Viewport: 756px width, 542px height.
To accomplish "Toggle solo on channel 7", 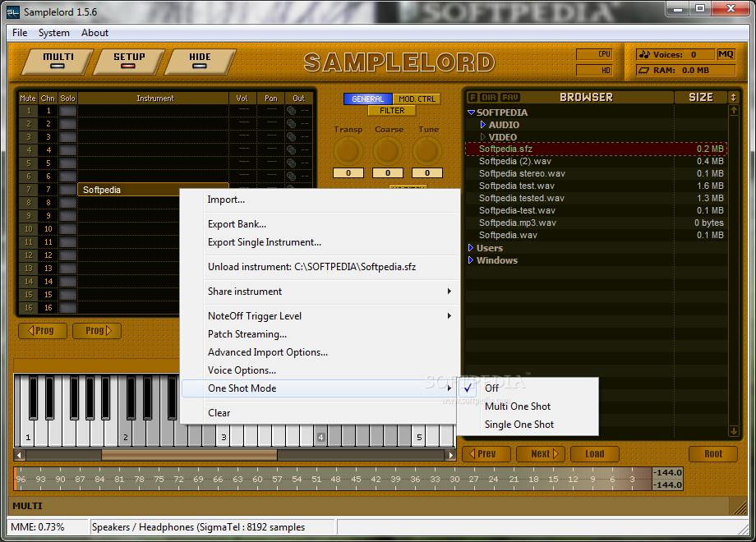I will pos(67,190).
